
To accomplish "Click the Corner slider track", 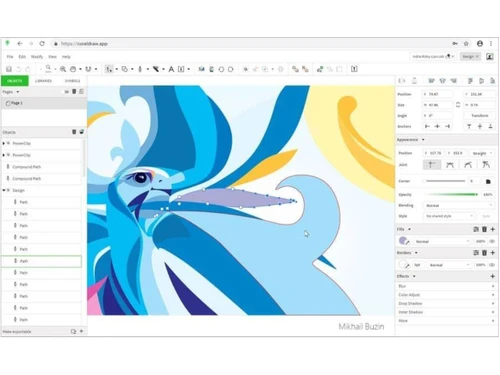I will (x=445, y=181).
